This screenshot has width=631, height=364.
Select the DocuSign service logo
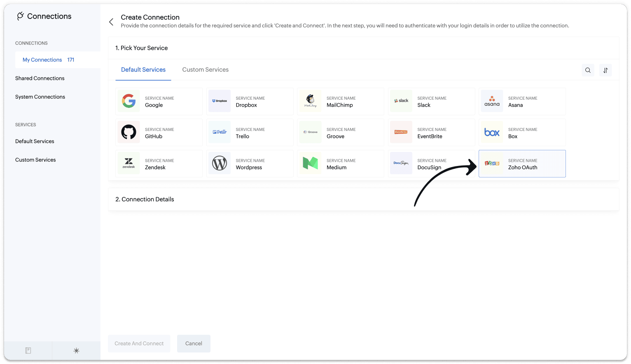(x=401, y=163)
